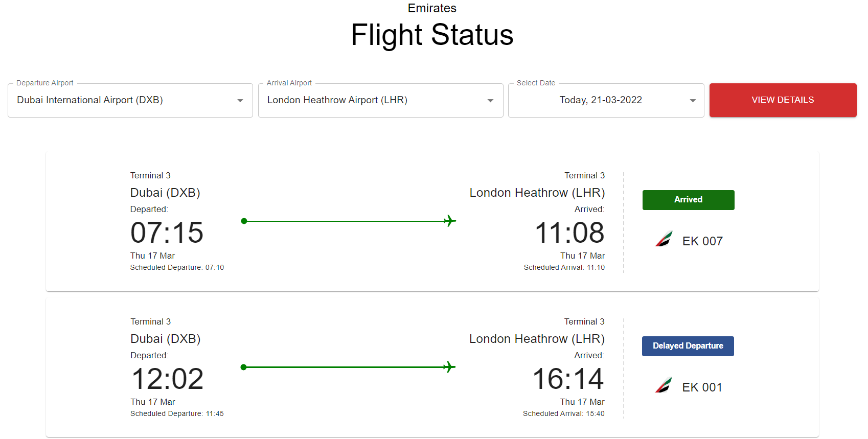Viewport: 868px width, 439px height.
Task: Click the blue Delayed Departure status badge
Action: (688, 346)
